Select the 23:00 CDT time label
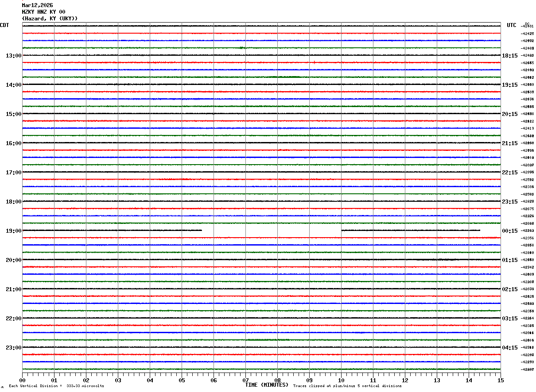 coord(13,348)
